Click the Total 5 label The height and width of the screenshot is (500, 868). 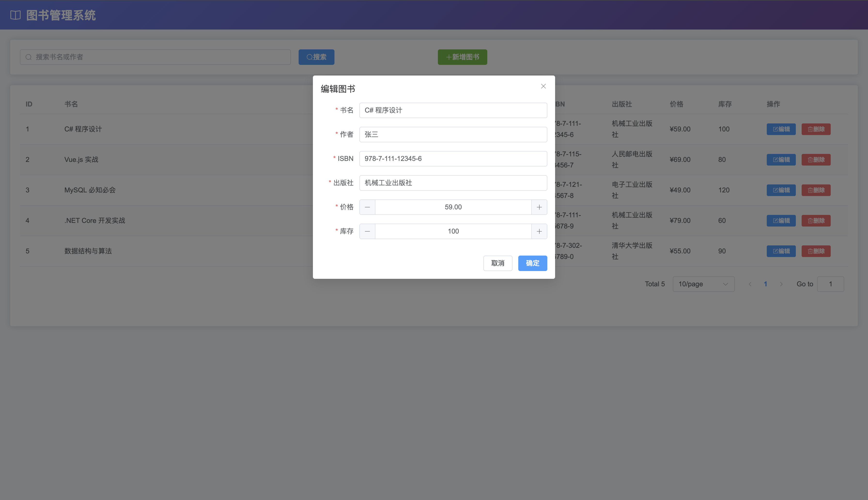click(655, 284)
